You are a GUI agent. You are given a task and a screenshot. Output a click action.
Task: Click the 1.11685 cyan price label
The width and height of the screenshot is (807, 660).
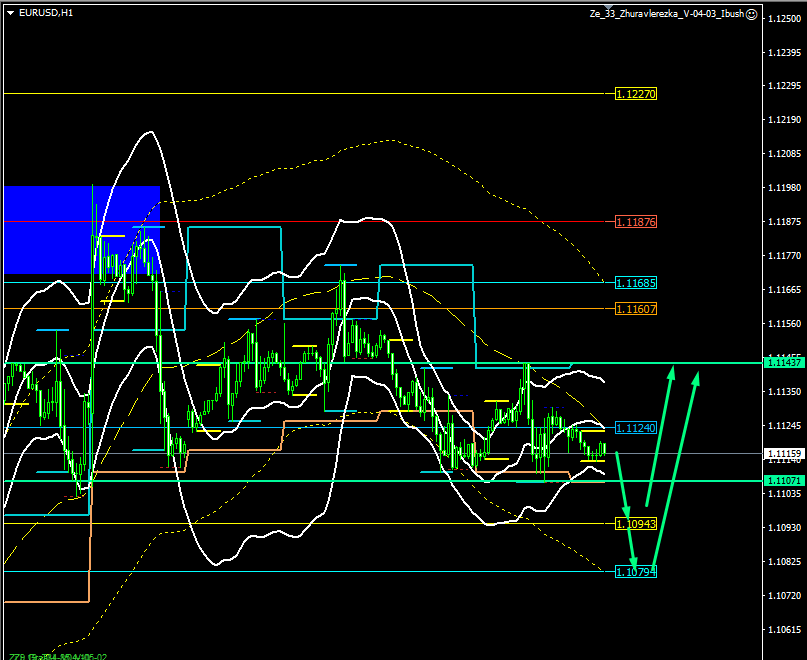point(636,283)
